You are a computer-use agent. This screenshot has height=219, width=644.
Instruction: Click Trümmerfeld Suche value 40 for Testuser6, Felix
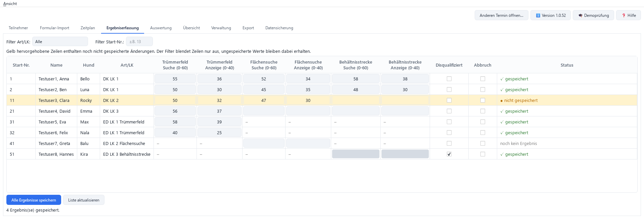(175, 133)
